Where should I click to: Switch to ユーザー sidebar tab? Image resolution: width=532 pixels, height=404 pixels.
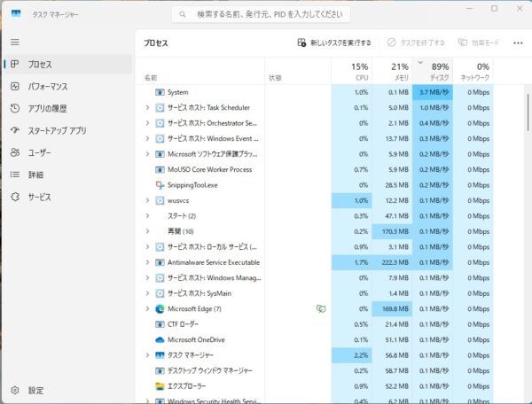(x=68, y=152)
